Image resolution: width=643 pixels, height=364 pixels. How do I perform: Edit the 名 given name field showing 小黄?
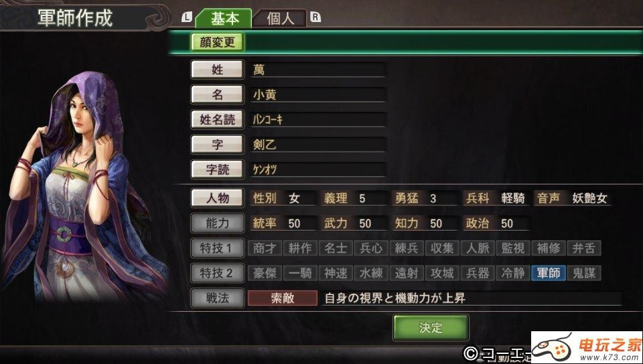click(x=317, y=95)
